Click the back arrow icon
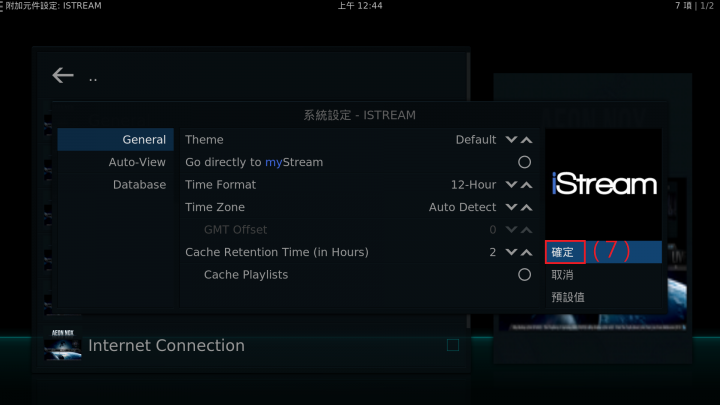The height and width of the screenshot is (405, 720). coord(63,75)
